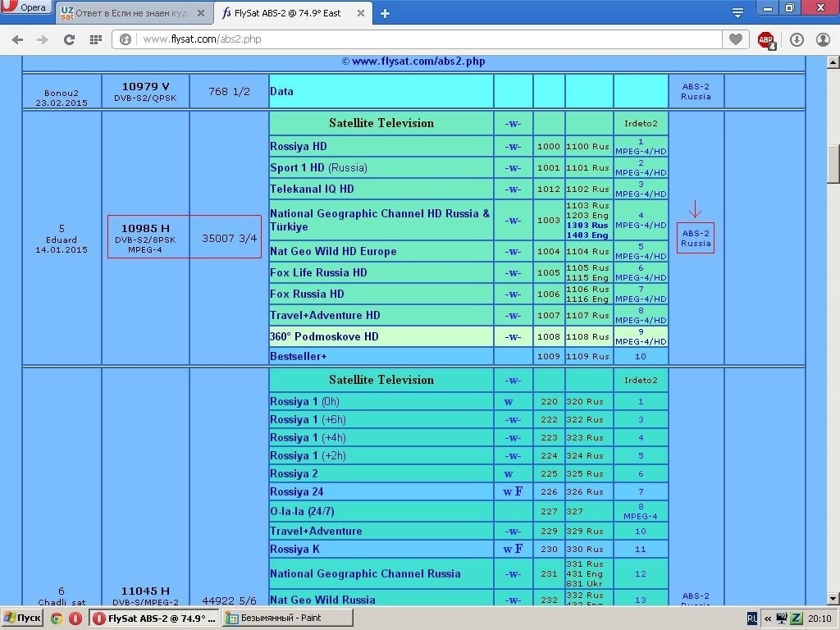Open the -w- website link for Rossiya HD
This screenshot has width=840, height=630.
click(x=514, y=146)
